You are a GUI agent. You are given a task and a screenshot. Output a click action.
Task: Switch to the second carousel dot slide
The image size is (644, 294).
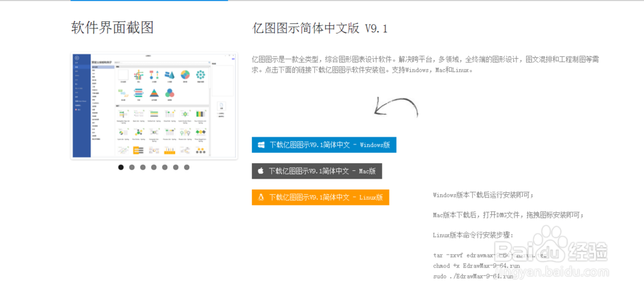(x=132, y=167)
